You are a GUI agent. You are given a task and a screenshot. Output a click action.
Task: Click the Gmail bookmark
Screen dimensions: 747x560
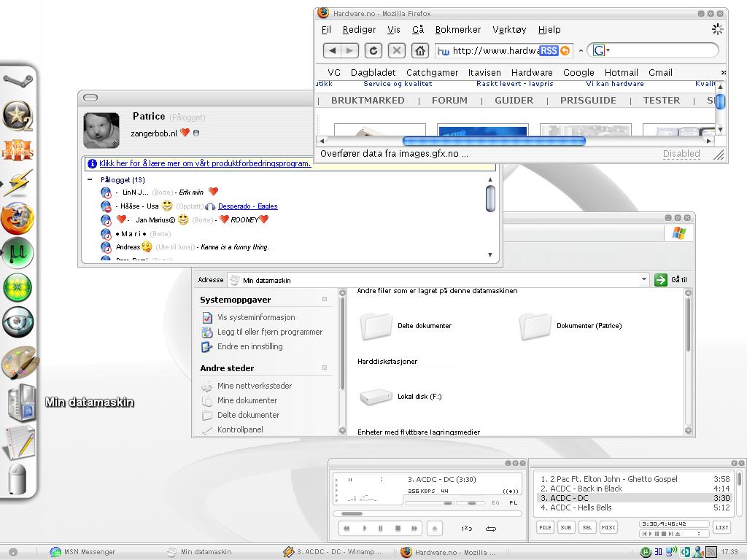coord(660,72)
